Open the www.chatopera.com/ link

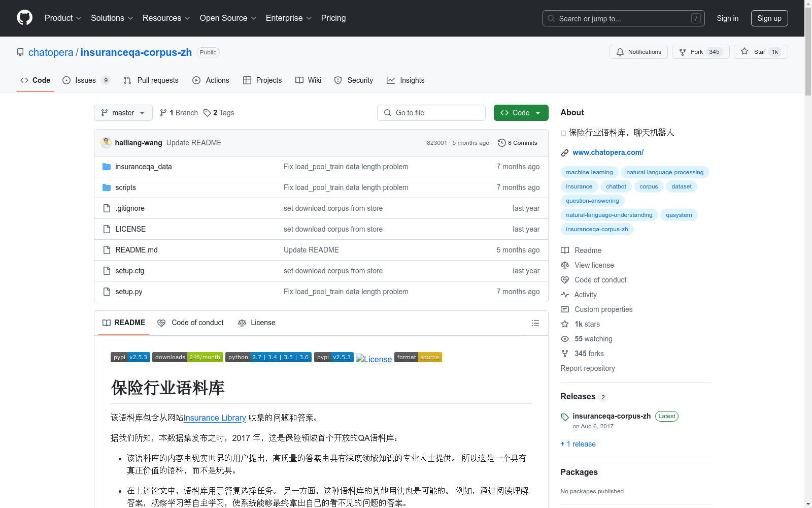[x=608, y=152]
